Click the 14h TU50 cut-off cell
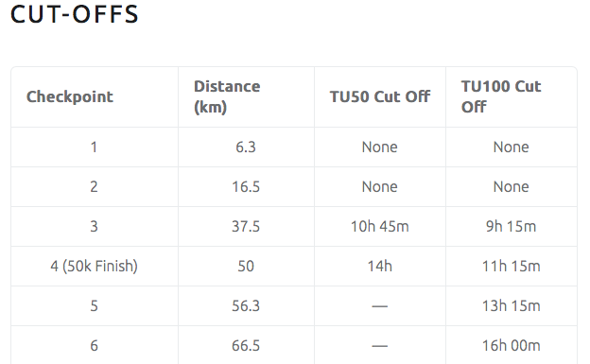This screenshot has width=590, height=364. pyautogui.click(x=380, y=266)
